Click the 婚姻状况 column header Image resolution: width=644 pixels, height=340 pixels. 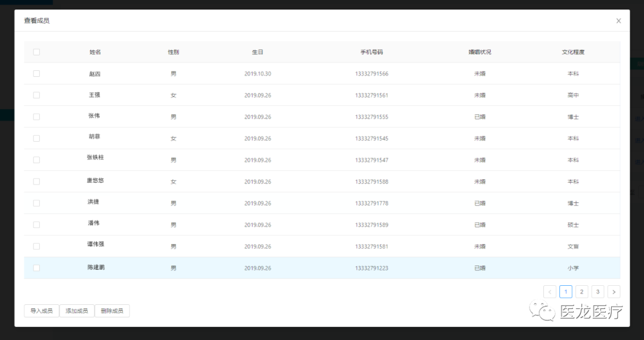tap(479, 52)
